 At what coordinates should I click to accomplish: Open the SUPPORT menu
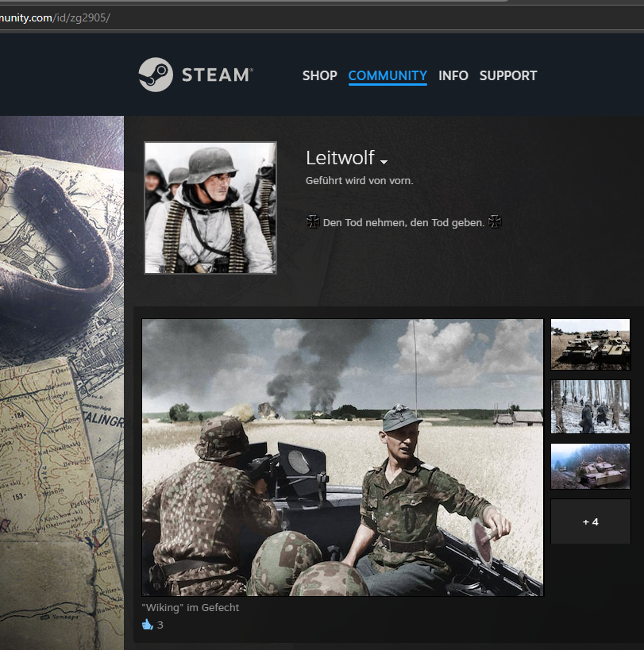(508, 75)
